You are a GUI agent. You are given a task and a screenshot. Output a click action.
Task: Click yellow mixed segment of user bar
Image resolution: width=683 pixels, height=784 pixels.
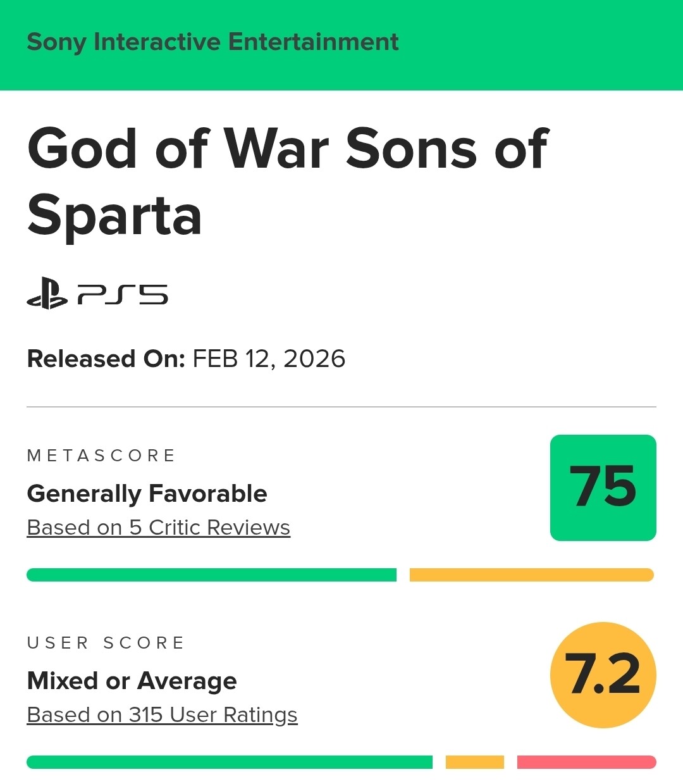(x=475, y=762)
